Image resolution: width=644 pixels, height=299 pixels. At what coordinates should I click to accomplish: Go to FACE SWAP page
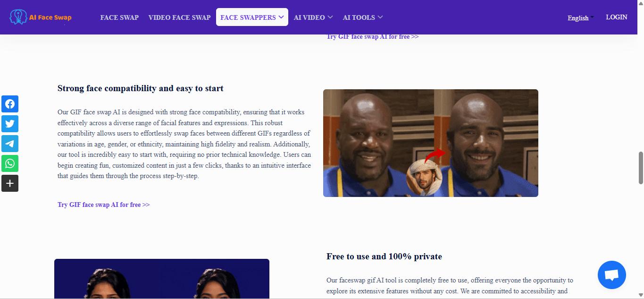pos(119,17)
